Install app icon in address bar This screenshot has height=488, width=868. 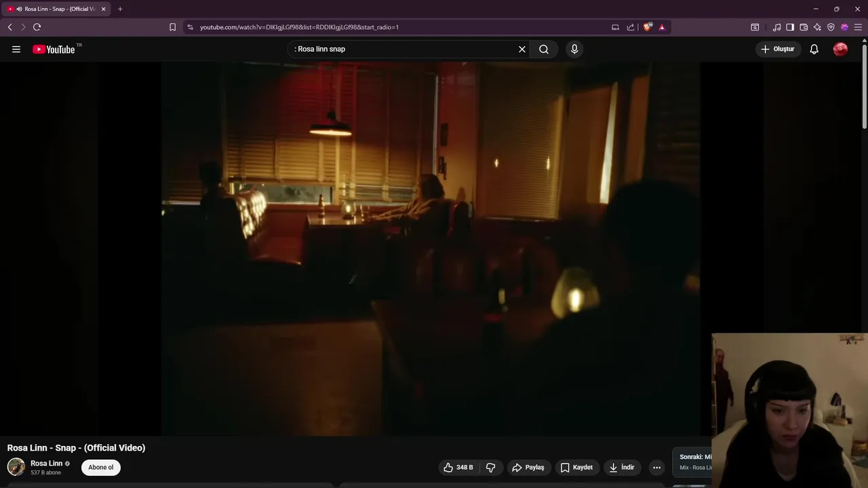click(615, 27)
